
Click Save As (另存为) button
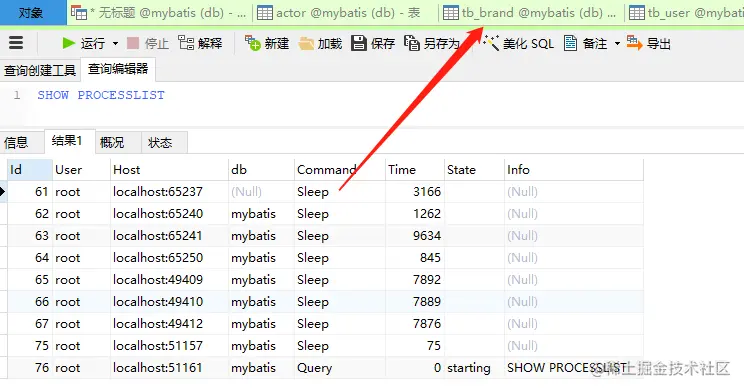tap(432, 44)
